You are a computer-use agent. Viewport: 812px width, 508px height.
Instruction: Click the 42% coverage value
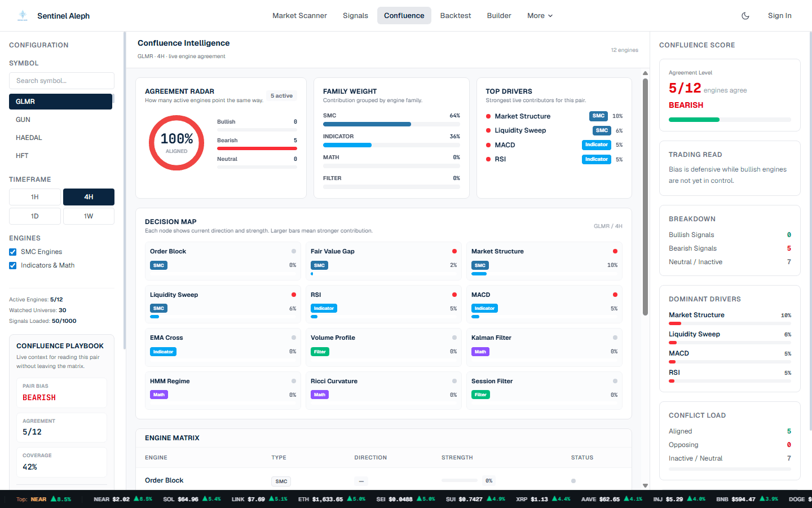pos(30,467)
